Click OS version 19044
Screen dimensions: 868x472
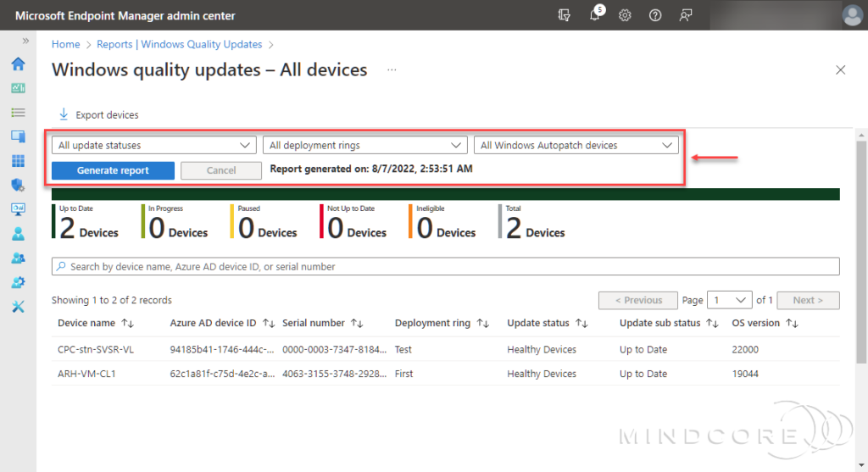point(745,374)
